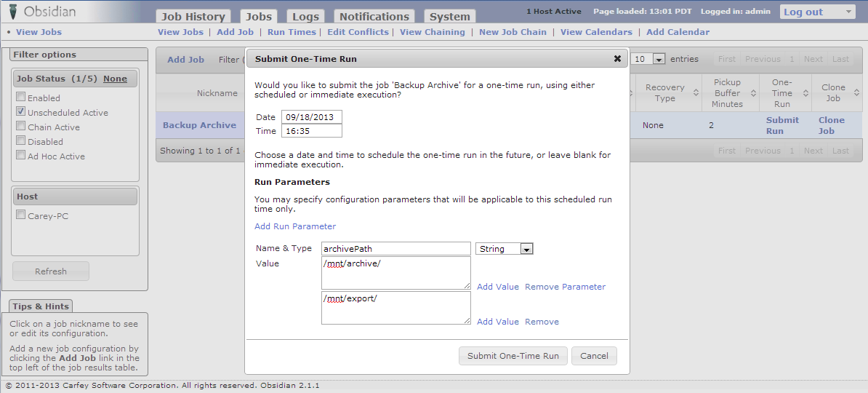Image resolution: width=868 pixels, height=393 pixels.
Task: Open the String parameter type dropdown
Action: point(526,249)
